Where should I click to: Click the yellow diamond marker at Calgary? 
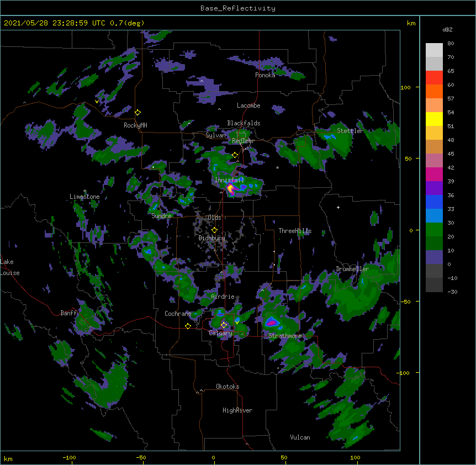[224, 325]
